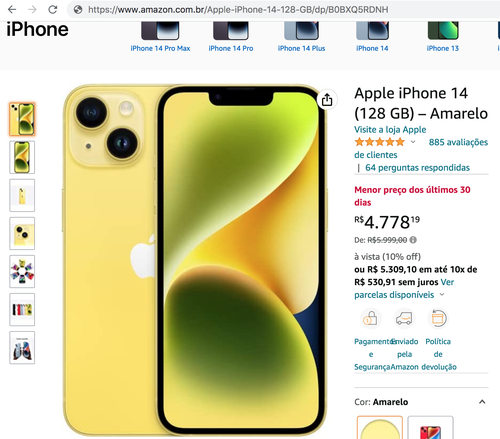Go back with browser back arrow
500x439 pixels.
pos(12,9)
